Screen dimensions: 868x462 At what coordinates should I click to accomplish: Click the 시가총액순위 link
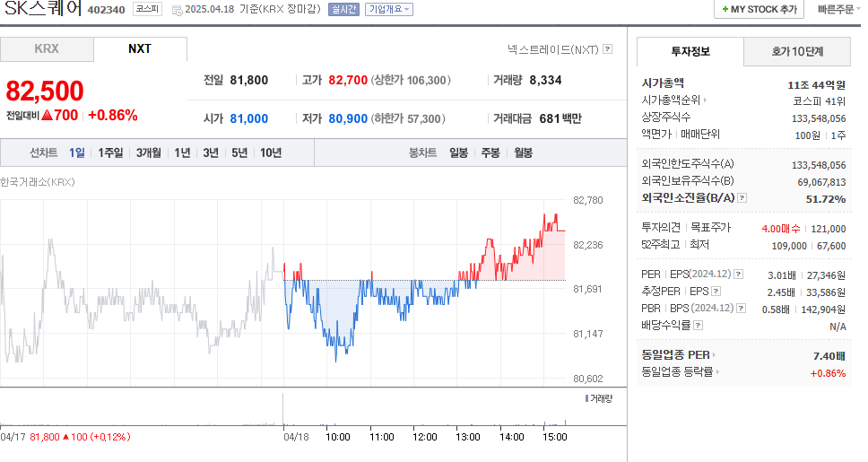(x=671, y=100)
